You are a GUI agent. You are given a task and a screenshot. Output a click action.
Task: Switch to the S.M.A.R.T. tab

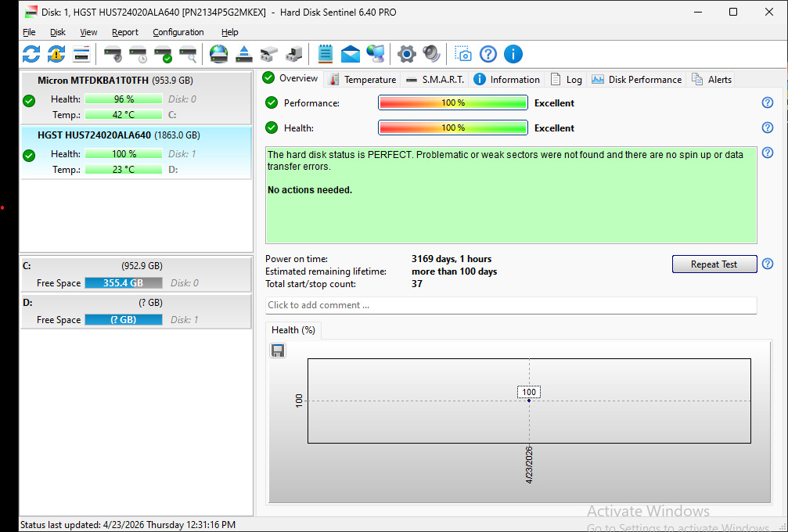click(435, 79)
